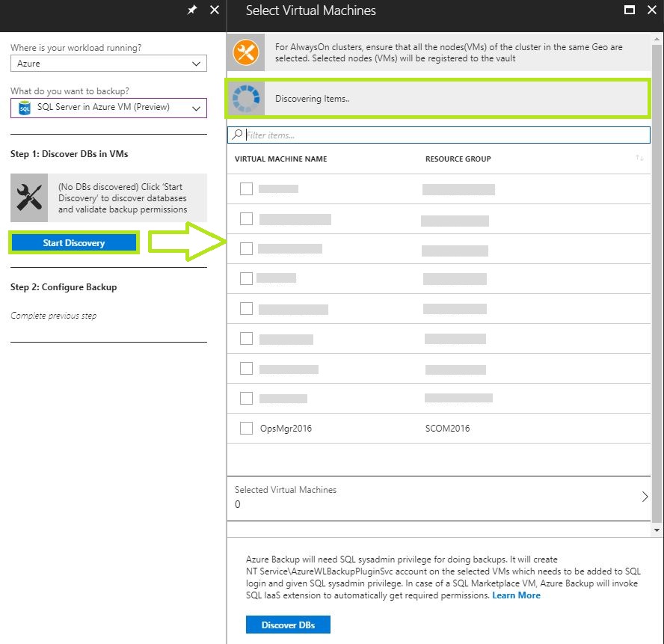Maximize the Select Virtual Machines blade

point(630,10)
